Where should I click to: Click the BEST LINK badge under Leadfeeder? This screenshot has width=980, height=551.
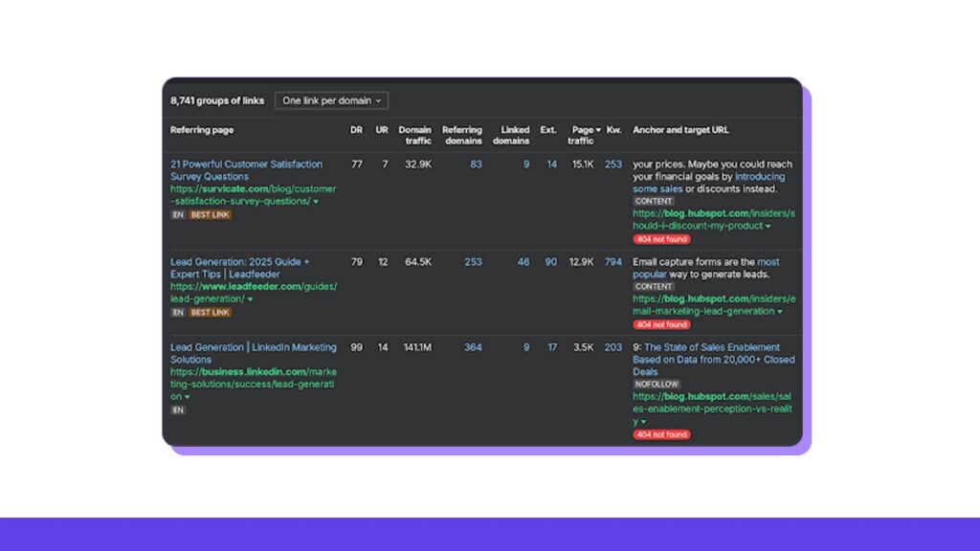pos(209,313)
